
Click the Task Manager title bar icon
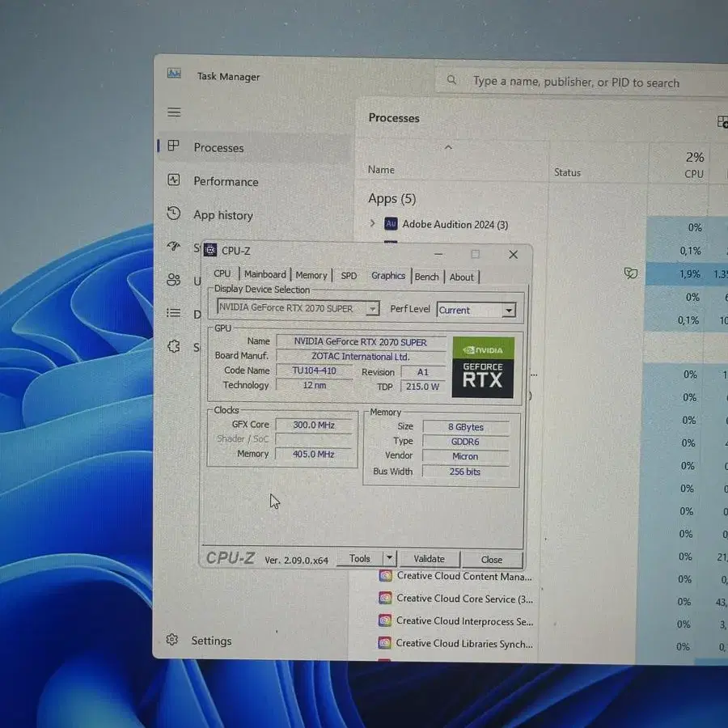pos(174,74)
